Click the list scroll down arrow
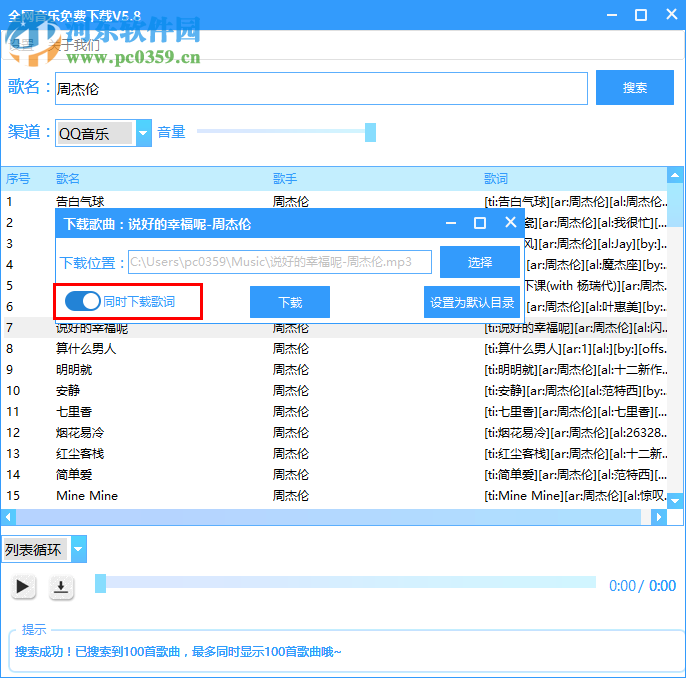The height and width of the screenshot is (678, 686). pyautogui.click(x=675, y=501)
